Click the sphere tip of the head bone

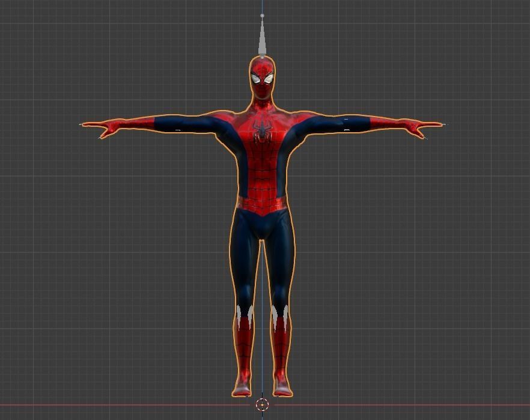(262, 16)
